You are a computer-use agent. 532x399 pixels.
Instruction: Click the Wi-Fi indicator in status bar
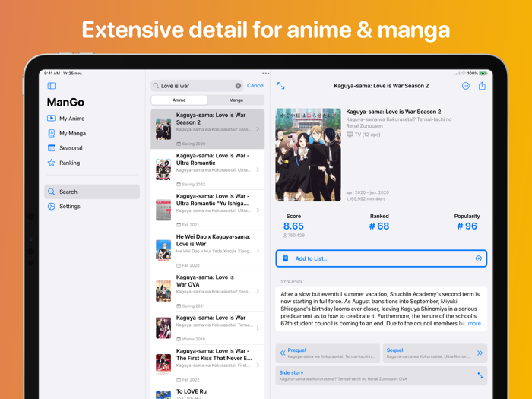pyautogui.click(x=464, y=73)
